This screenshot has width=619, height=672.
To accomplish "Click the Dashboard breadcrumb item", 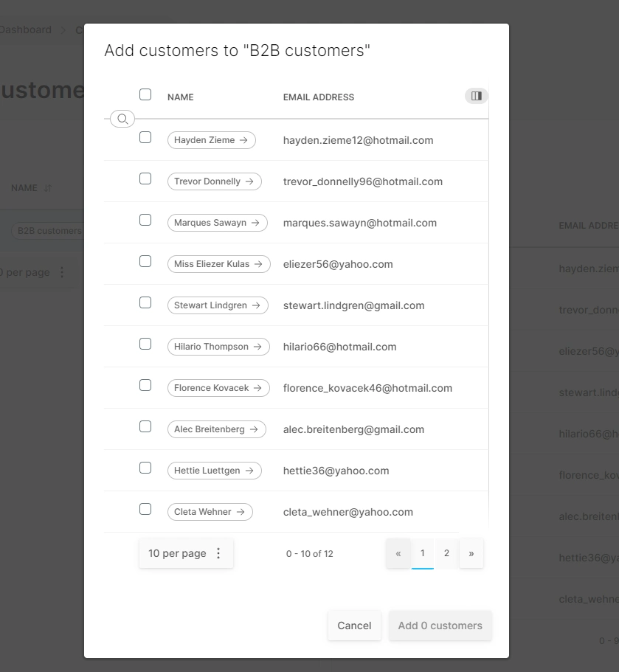I will pyautogui.click(x=26, y=30).
